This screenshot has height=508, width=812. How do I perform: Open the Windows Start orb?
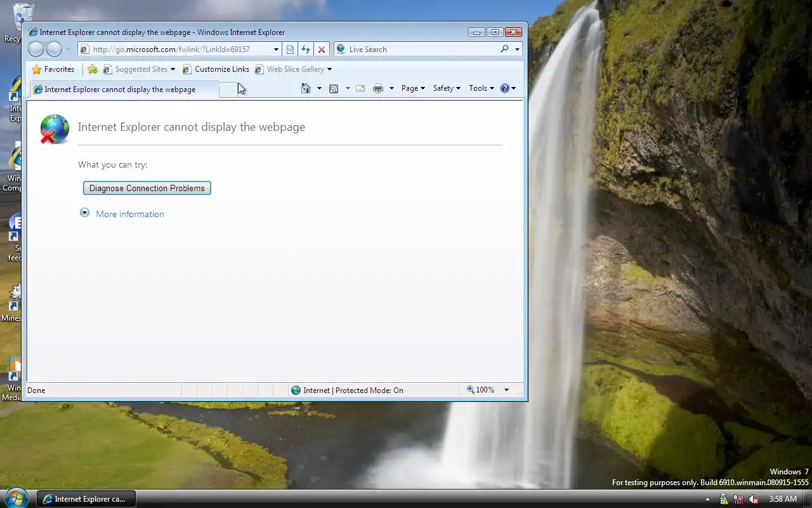click(16, 497)
